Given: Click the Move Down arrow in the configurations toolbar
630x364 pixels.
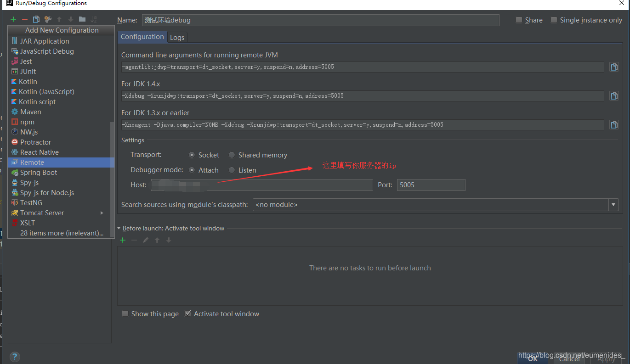Looking at the screenshot, I should coord(71,19).
